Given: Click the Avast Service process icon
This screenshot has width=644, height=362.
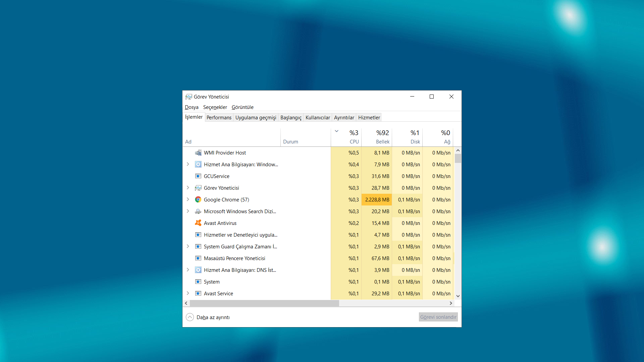Looking at the screenshot, I should point(198,293).
